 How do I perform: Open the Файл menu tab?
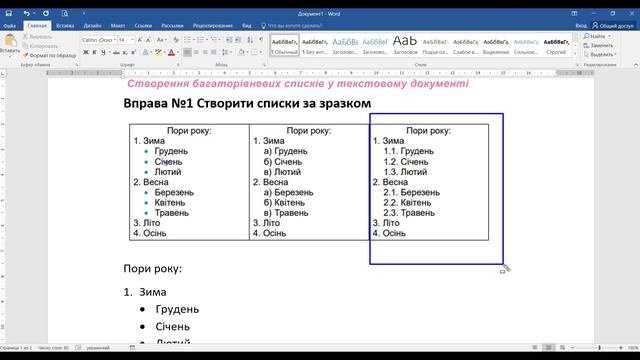pyautogui.click(x=10, y=26)
